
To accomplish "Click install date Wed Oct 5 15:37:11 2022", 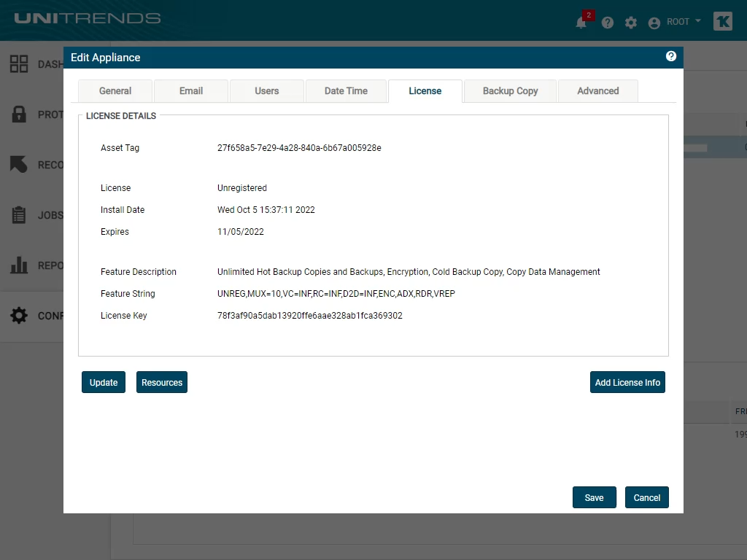I will pyautogui.click(x=266, y=210).
